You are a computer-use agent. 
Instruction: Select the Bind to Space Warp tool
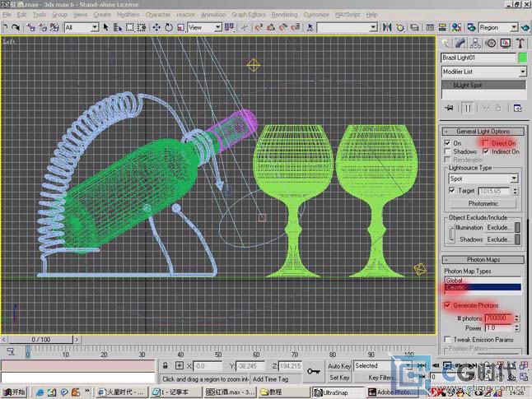pos(54,27)
